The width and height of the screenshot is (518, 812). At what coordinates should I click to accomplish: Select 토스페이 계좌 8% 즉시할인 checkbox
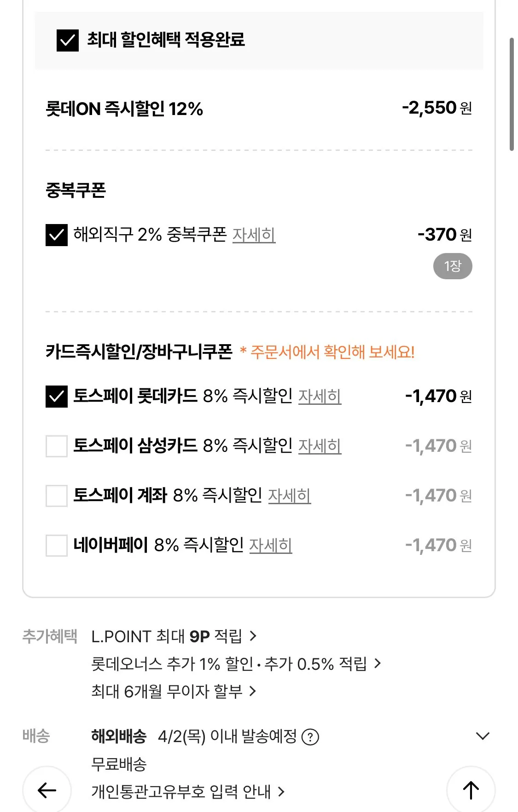click(57, 495)
